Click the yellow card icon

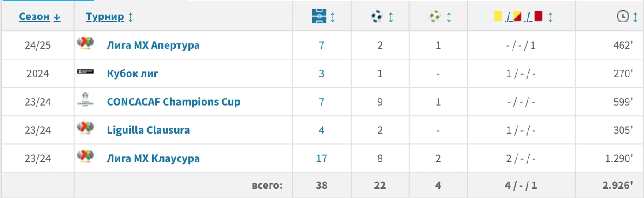tap(498, 17)
